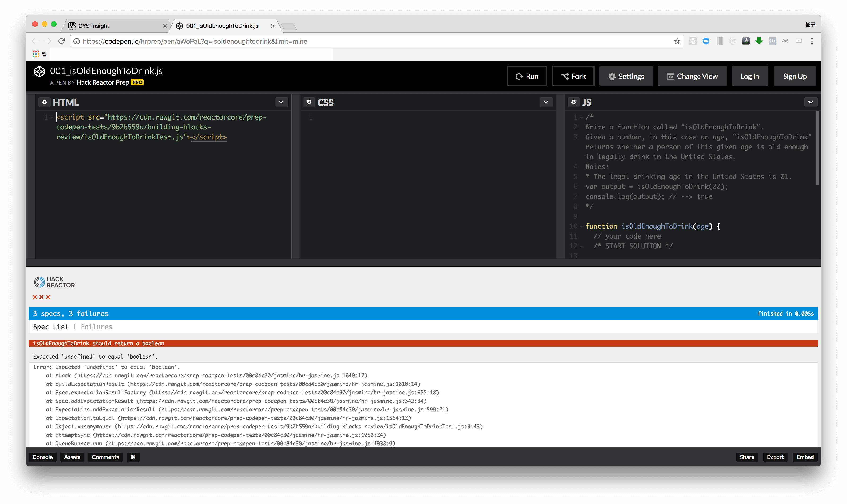Click the third failed spec X mark

pos(48,297)
